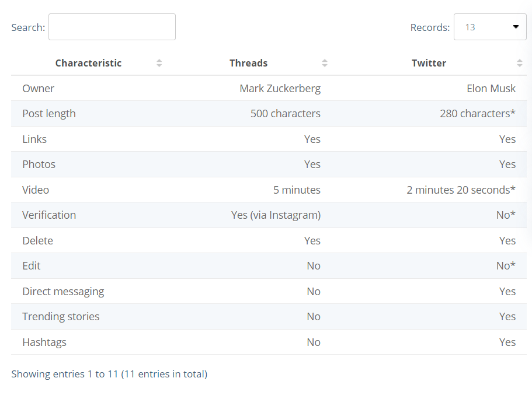Select the Post length row
The image size is (532, 399).
[269, 114]
